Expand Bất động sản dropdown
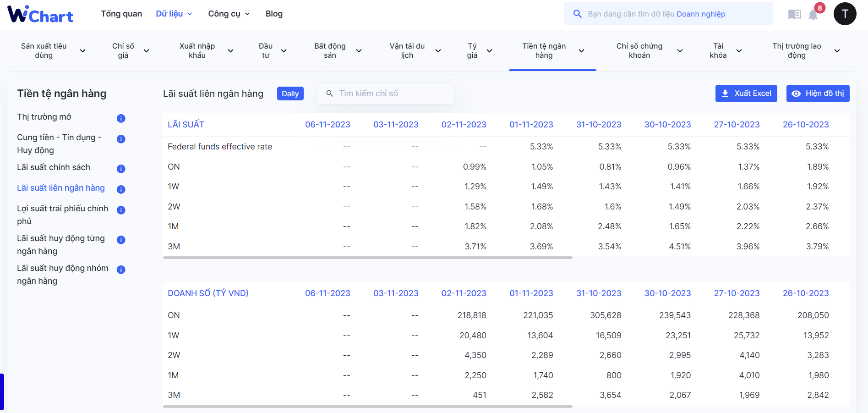Image resolution: width=868 pixels, height=413 pixels. [359, 51]
